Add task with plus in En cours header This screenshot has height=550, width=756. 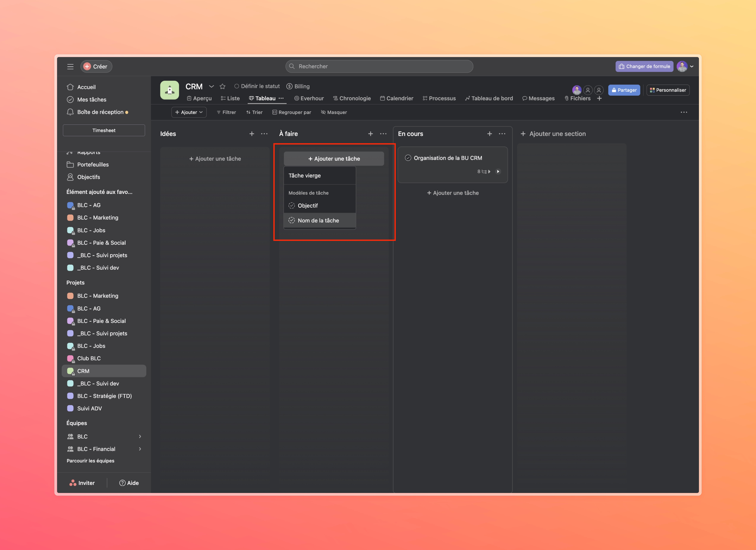point(489,134)
